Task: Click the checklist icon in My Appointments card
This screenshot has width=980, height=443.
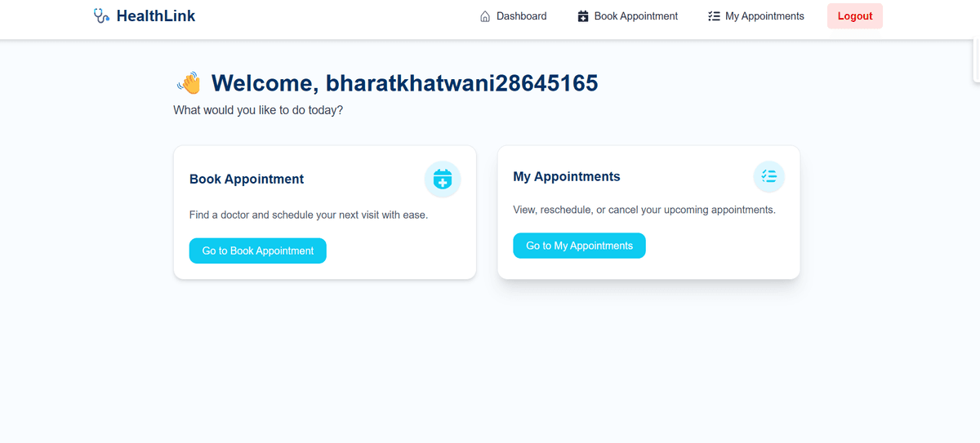Action: point(768,176)
